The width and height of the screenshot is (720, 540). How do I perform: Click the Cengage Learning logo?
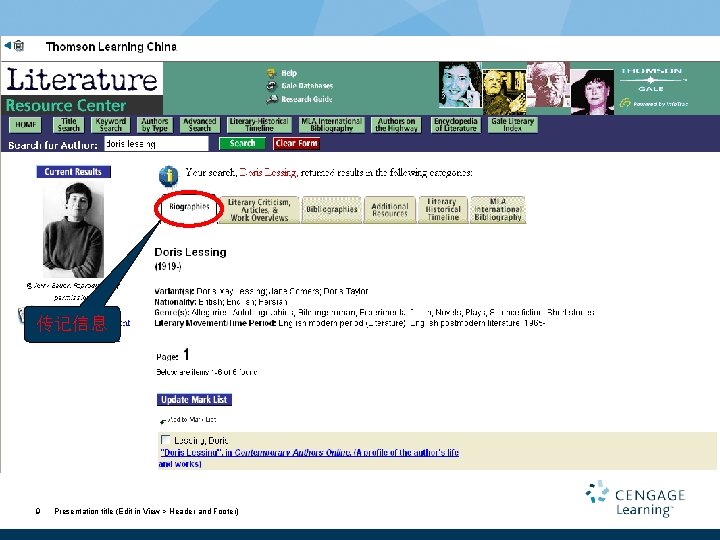click(x=636, y=499)
